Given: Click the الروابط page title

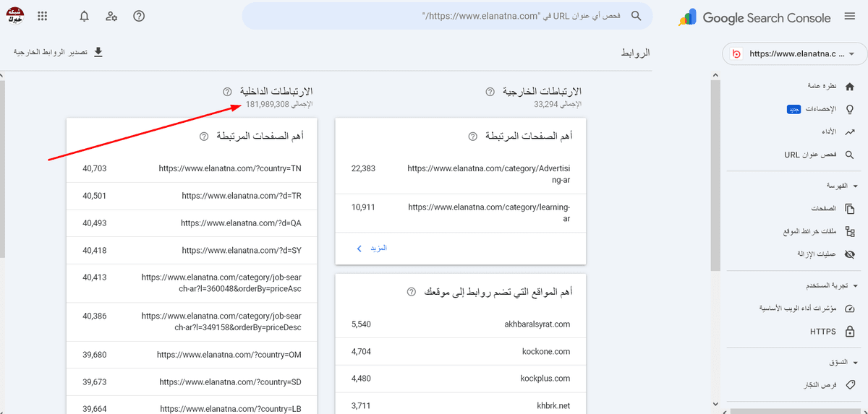Looking at the screenshot, I should coord(636,53).
